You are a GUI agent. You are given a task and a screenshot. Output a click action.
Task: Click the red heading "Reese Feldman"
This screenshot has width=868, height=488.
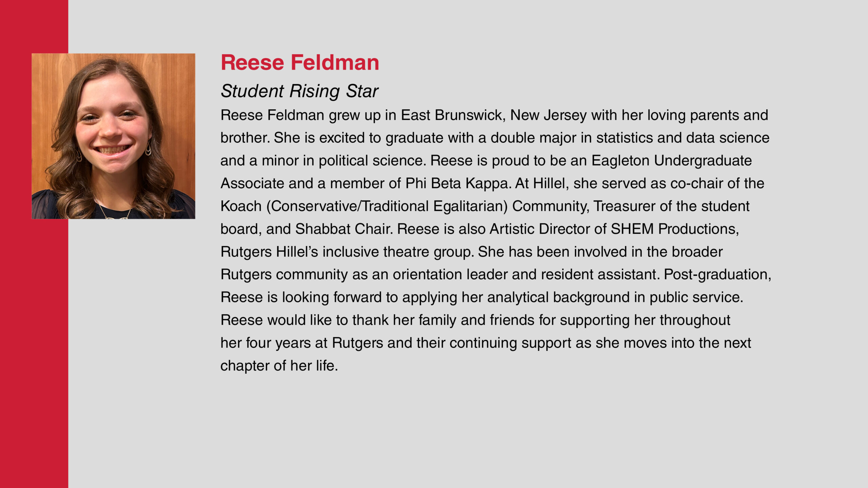pyautogui.click(x=300, y=63)
